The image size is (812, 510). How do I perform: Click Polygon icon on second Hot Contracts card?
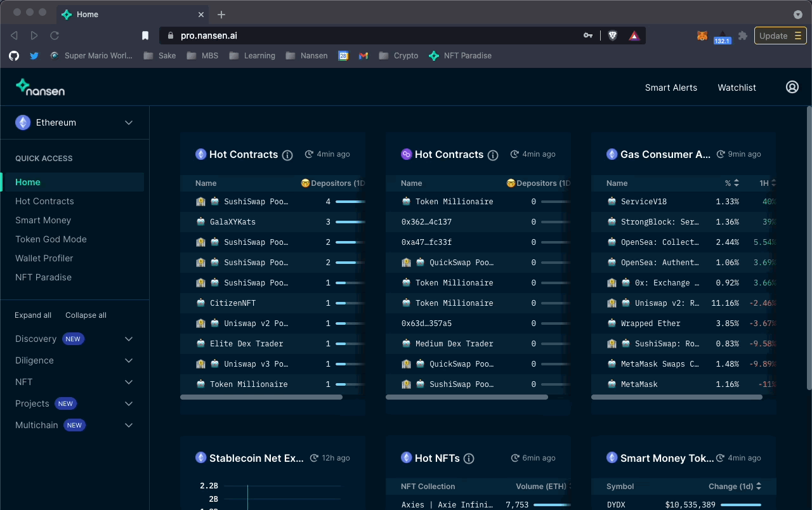(407, 154)
